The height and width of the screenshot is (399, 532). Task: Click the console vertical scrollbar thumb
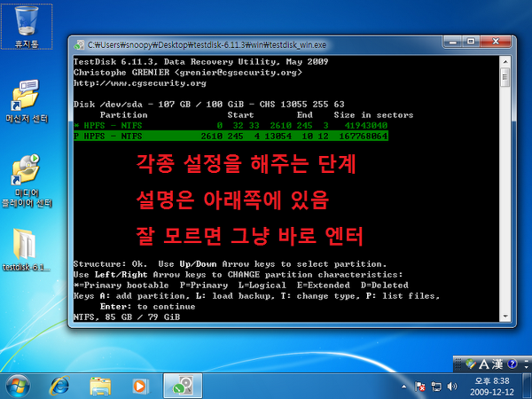coord(505,76)
